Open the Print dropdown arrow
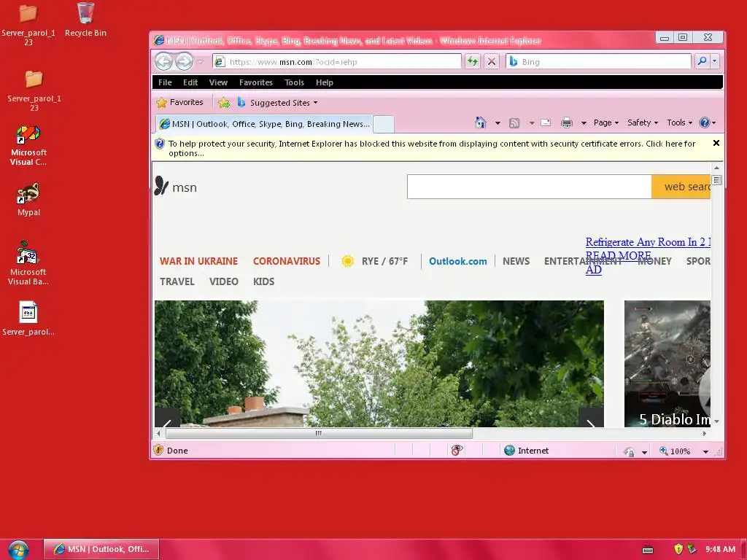 584,122
